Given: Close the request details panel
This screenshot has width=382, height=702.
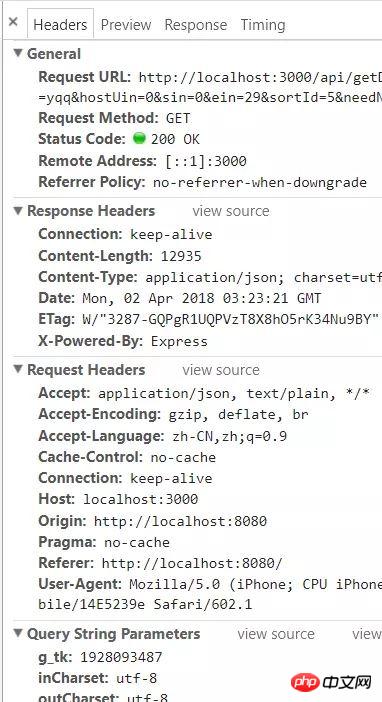Looking at the screenshot, I should point(13,22).
